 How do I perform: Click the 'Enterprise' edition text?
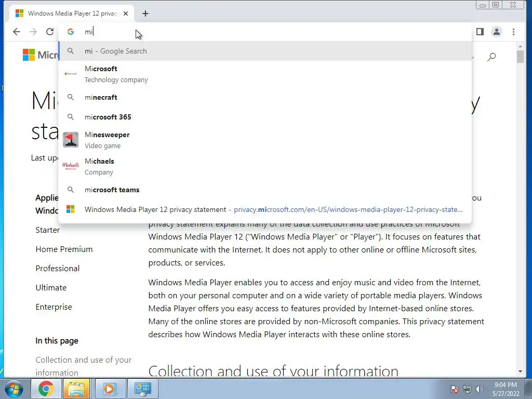(x=54, y=307)
